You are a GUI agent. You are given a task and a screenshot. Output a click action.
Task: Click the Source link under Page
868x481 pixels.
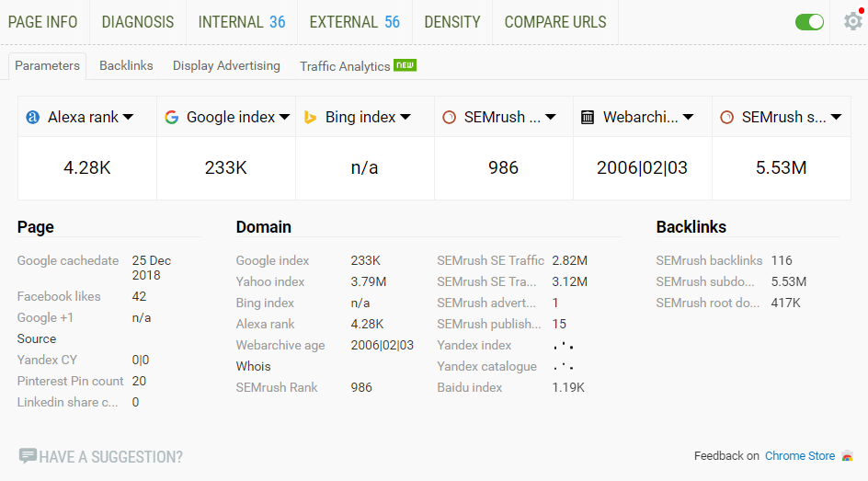[37, 338]
